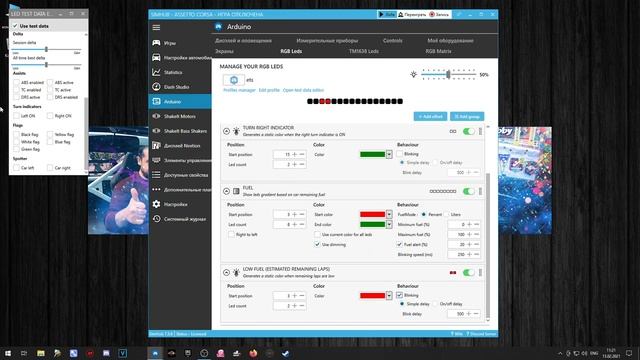Click the Low Fuel effect bulb icon
Image resolution: width=640 pixels, height=360 pixels.
pyautogui.click(x=236, y=272)
